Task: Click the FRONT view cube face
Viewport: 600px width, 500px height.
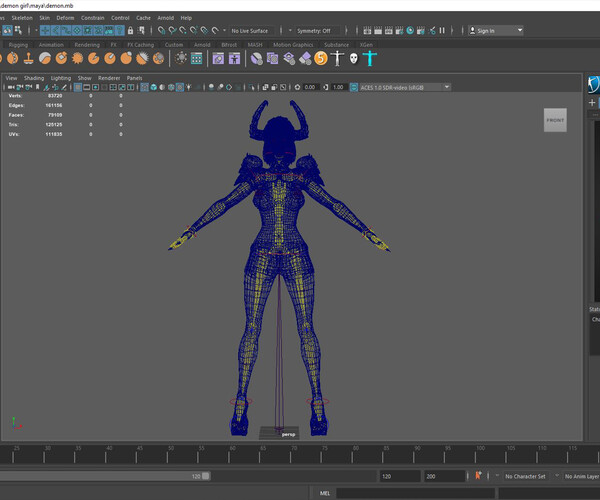Action: pyautogui.click(x=555, y=120)
